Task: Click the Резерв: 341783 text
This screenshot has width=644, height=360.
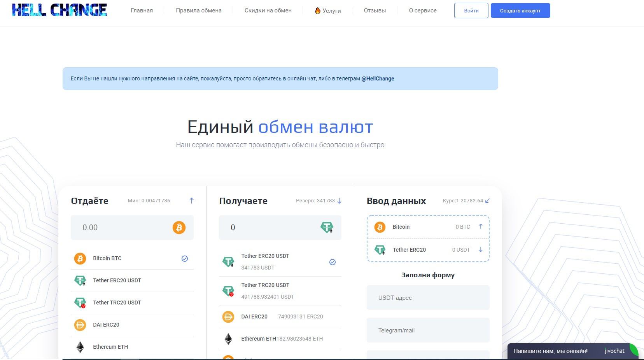Action: [315, 201]
